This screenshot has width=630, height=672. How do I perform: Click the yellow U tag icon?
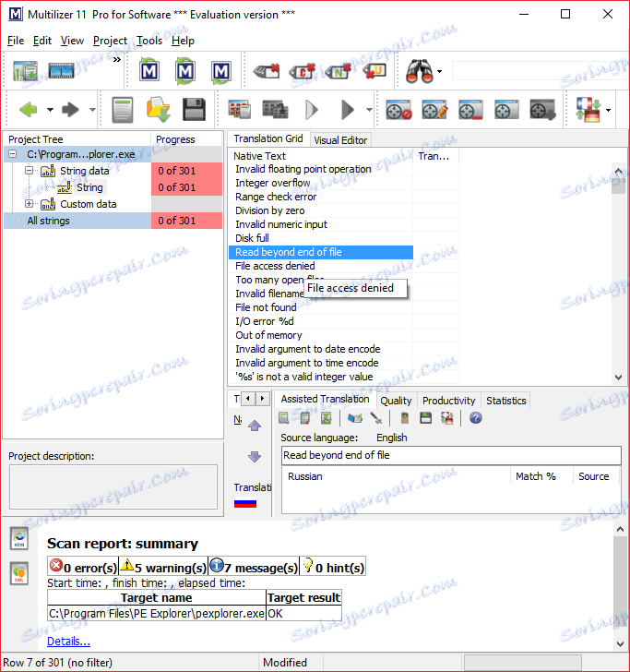click(374, 71)
